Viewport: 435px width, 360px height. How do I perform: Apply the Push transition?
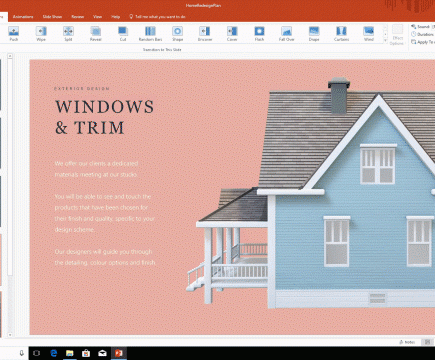[x=14, y=34]
